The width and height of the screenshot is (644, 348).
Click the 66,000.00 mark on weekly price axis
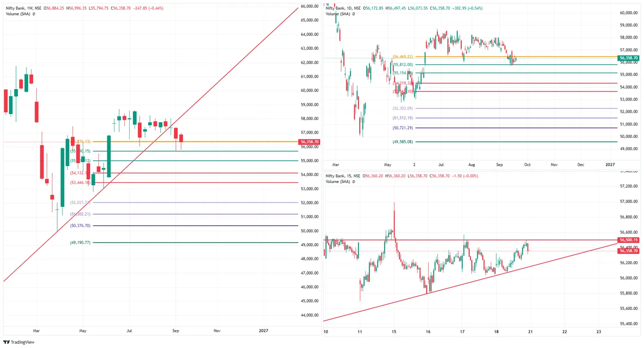point(310,6)
